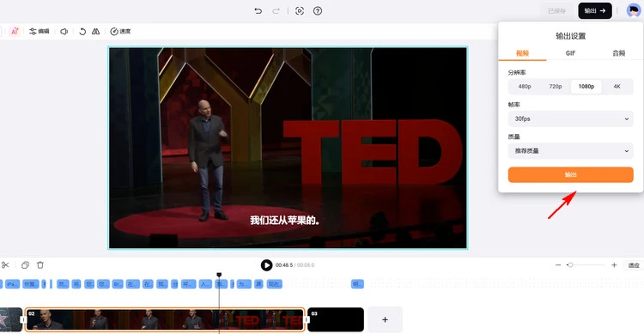
Task: Select 1080p resolution
Action: coord(586,86)
